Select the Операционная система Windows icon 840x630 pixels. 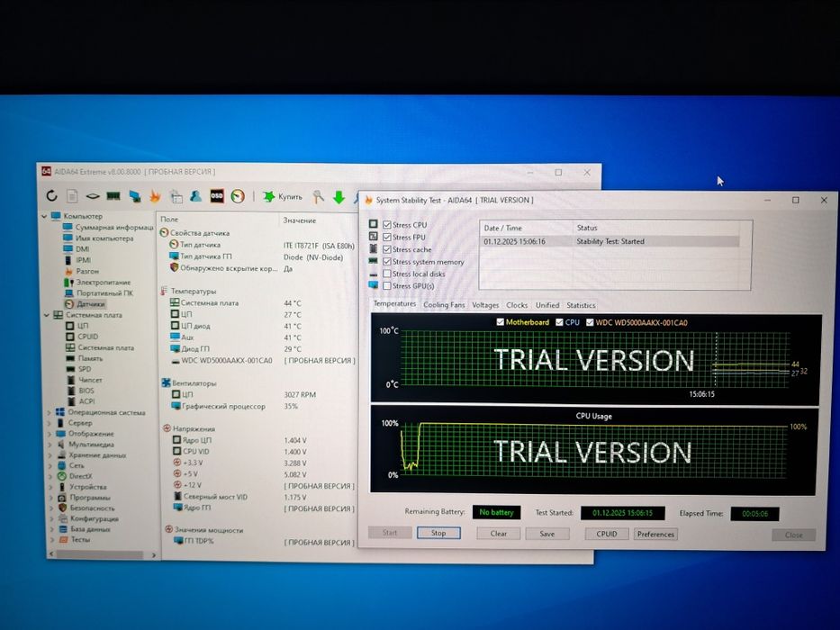[60, 412]
